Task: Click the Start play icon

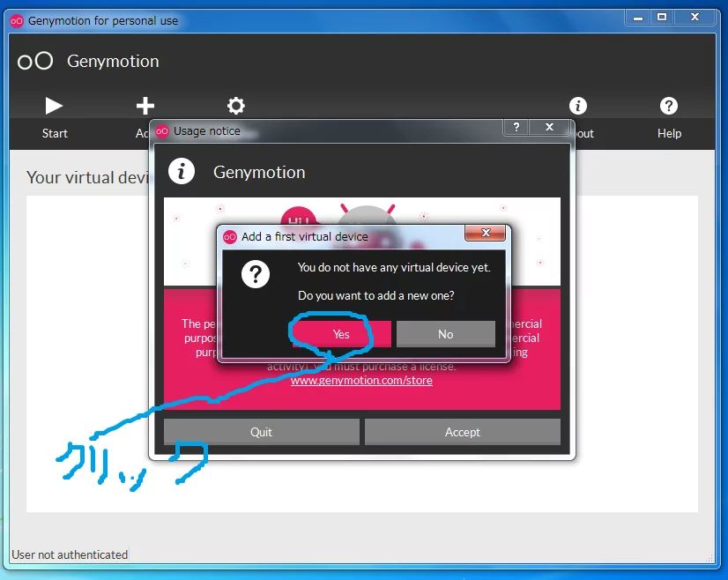Action: pyautogui.click(x=54, y=106)
